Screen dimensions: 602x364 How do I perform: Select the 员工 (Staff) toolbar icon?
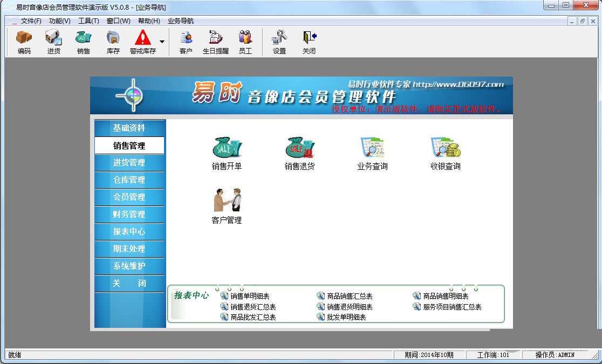pyautogui.click(x=244, y=42)
